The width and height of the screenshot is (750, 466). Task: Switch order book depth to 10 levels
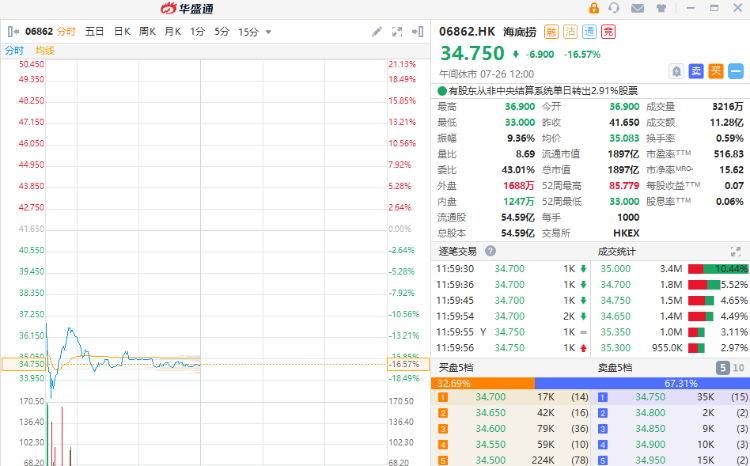point(739,368)
